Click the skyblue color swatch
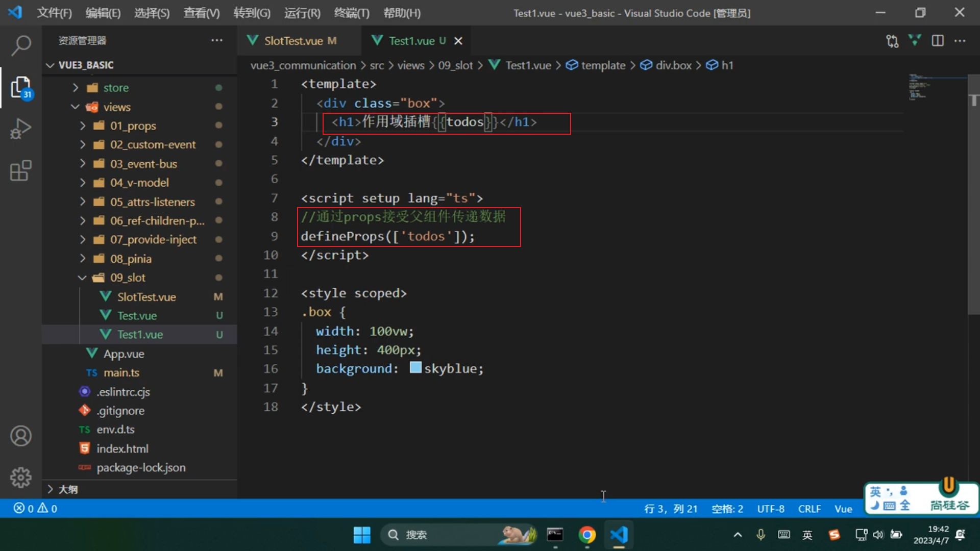Viewport: 980px width, 551px height. pos(415,368)
